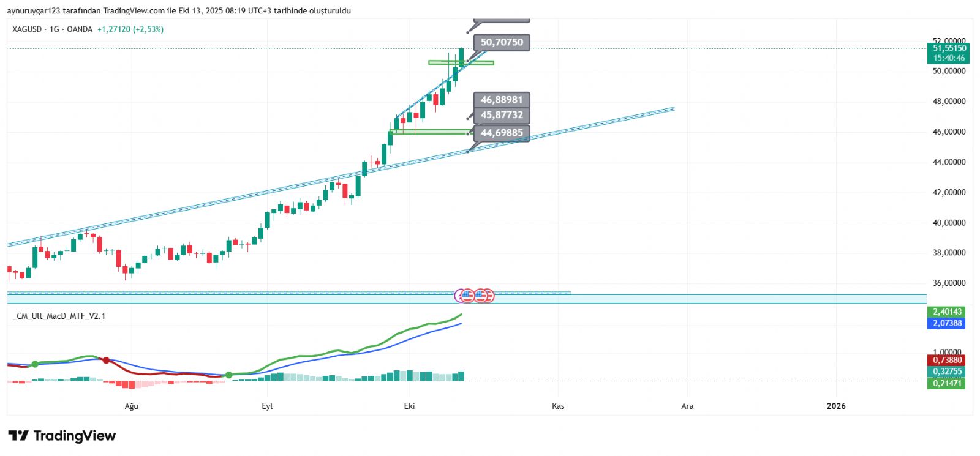
Task: Click the 44,69885 price callout
Action: tap(502, 133)
